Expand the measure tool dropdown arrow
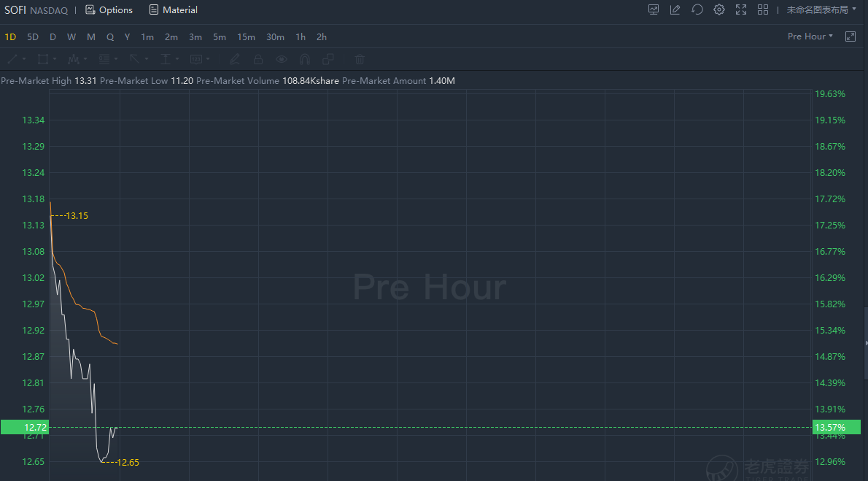 pos(177,59)
